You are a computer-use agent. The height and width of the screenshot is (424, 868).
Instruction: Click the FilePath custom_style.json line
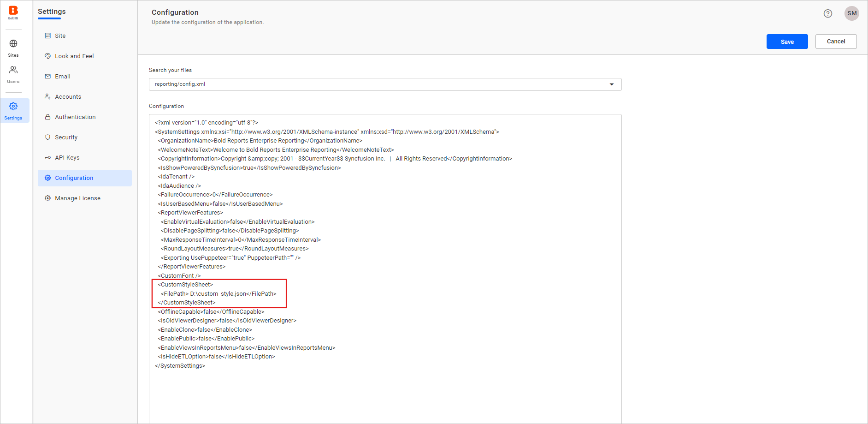tap(218, 294)
